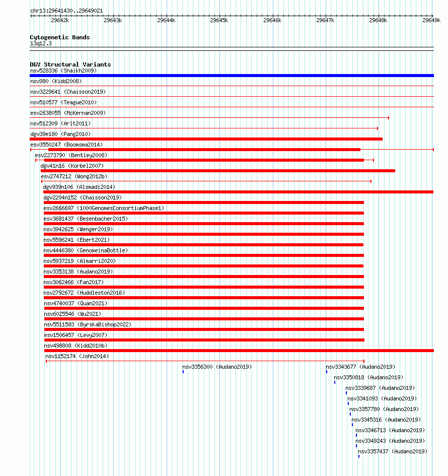The image size is (448, 476).
Task: Open the esv2273790 (Bentley2008) label
Action: 71,155
